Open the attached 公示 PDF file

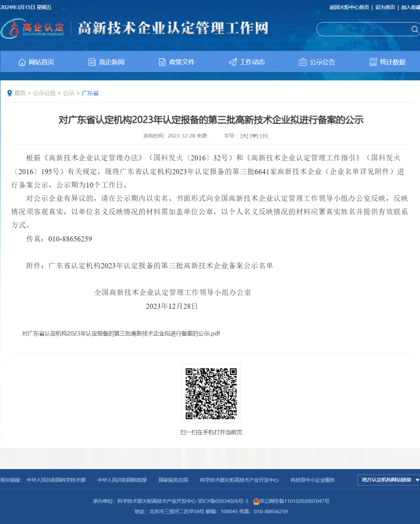(121, 333)
